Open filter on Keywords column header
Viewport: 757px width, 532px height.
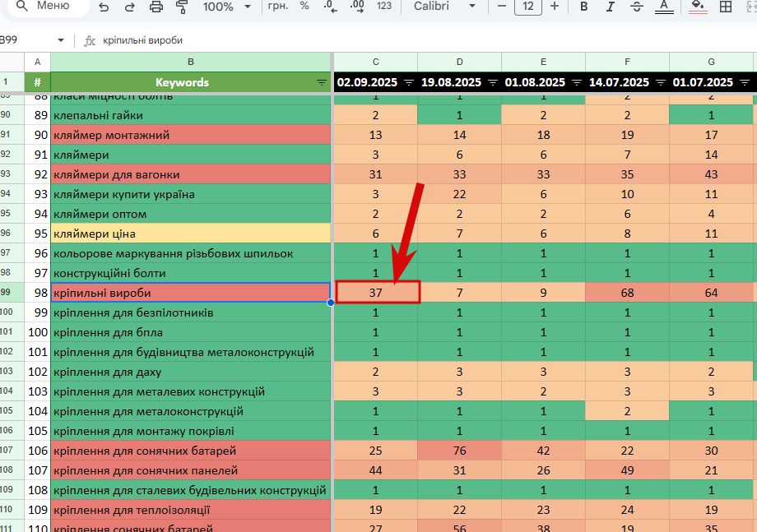coord(322,82)
